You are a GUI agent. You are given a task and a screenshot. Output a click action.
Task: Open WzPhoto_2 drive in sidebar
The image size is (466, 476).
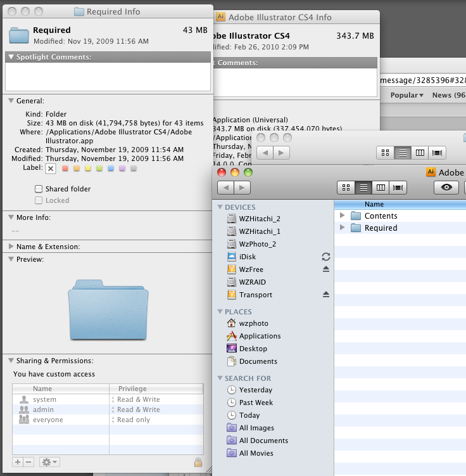251,244
